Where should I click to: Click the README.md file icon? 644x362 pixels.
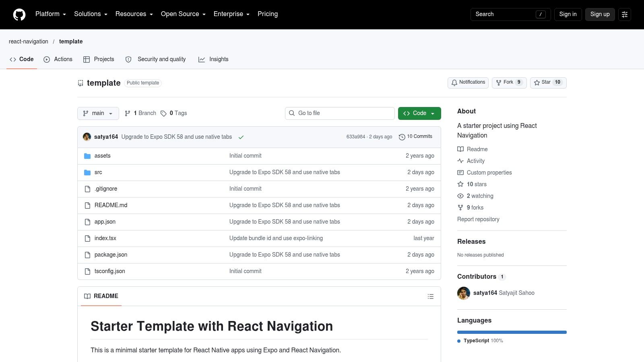87,206
